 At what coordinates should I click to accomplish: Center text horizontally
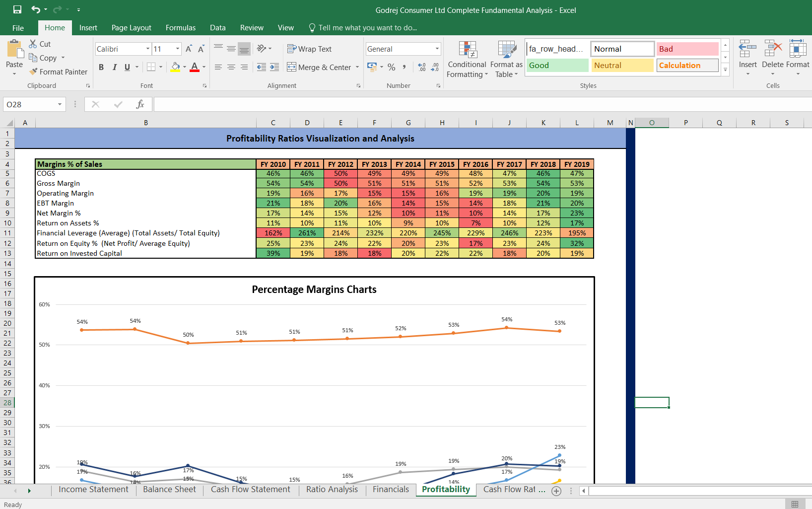tap(231, 67)
